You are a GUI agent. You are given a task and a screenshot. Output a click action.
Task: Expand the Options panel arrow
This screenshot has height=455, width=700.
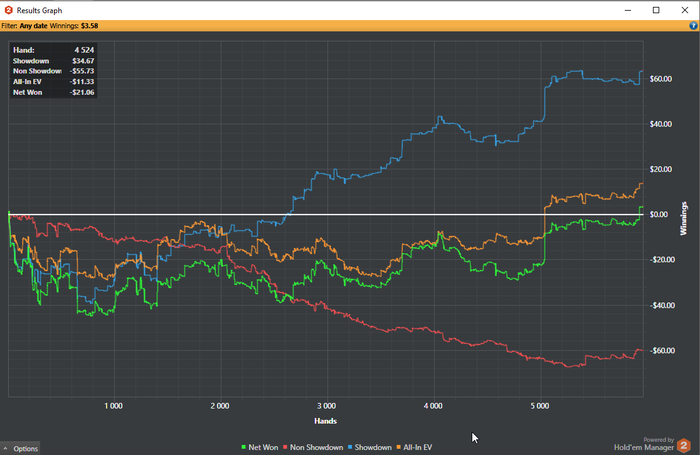(5, 448)
